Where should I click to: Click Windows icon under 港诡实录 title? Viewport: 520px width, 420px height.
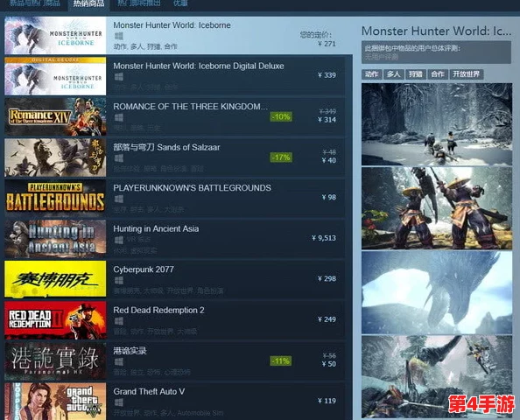pos(119,362)
